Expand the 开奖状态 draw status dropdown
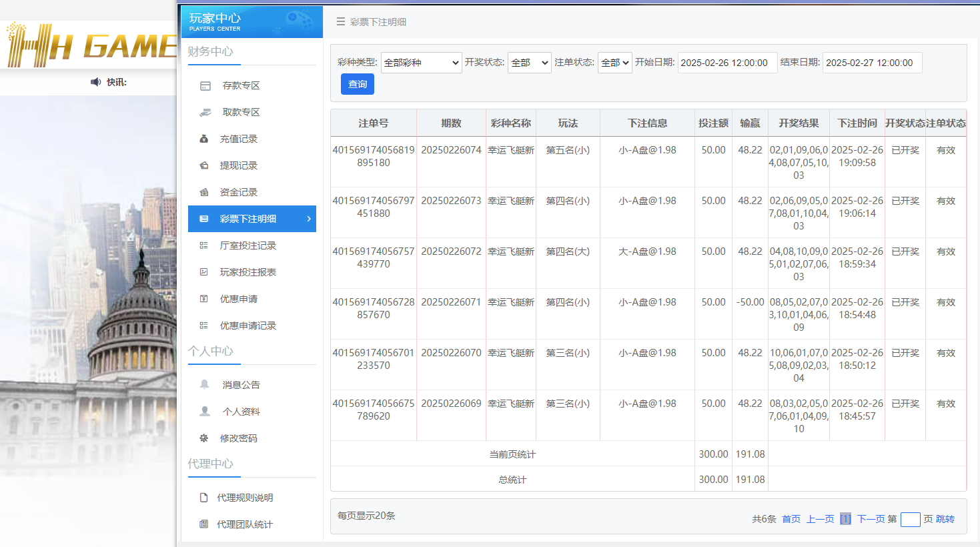 tap(529, 62)
